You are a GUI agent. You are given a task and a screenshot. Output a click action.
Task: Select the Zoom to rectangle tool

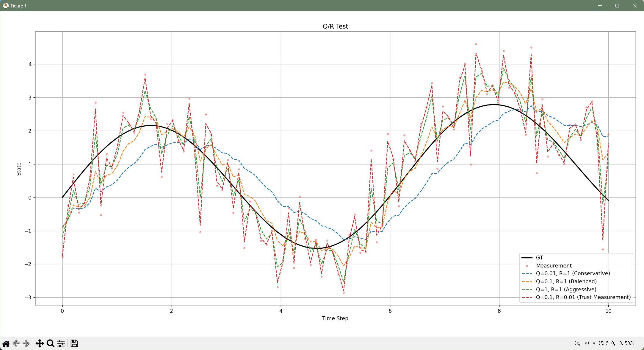pos(51,343)
